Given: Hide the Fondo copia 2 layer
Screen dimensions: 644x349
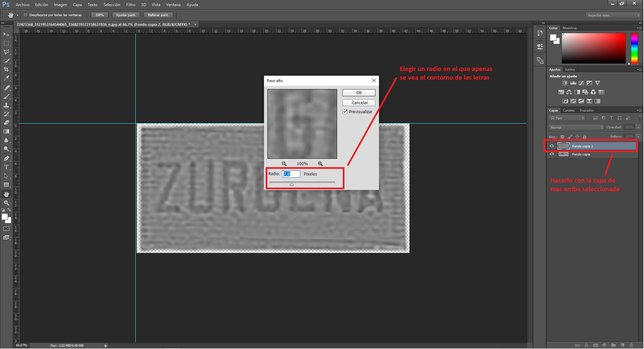Looking at the screenshot, I should tap(552, 146).
